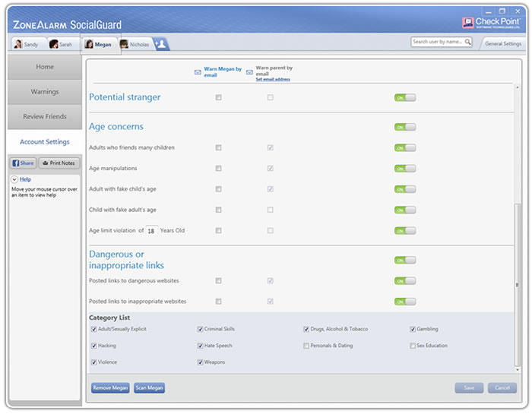Screen dimensions: 532x414
Task: Uncheck Gambling category
Action: point(413,329)
